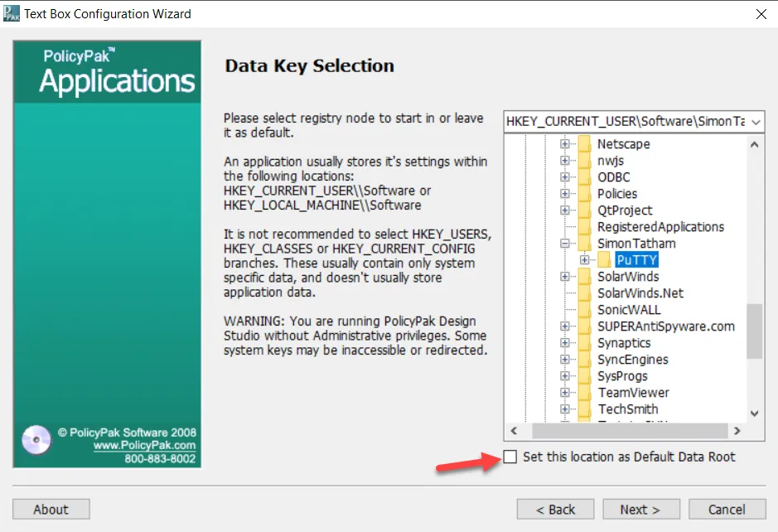Click the TeamViewer folder icon
The image size is (778, 532).
(x=585, y=393)
